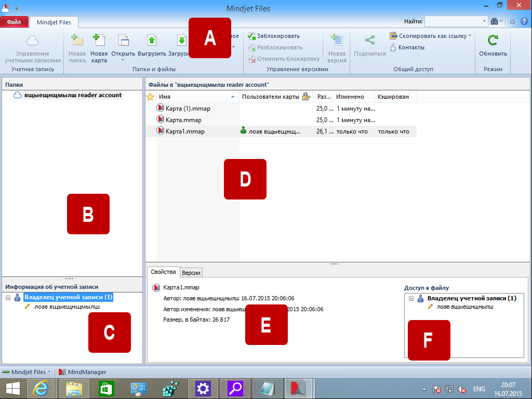The height and width of the screenshot is (399, 532).
Task: Collapse owner node in file access panel
Action: [x=411, y=299]
